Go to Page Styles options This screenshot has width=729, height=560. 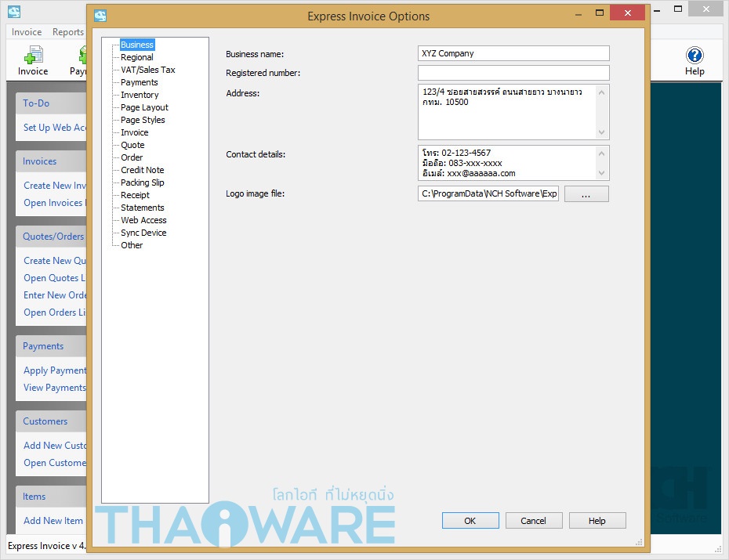143,120
